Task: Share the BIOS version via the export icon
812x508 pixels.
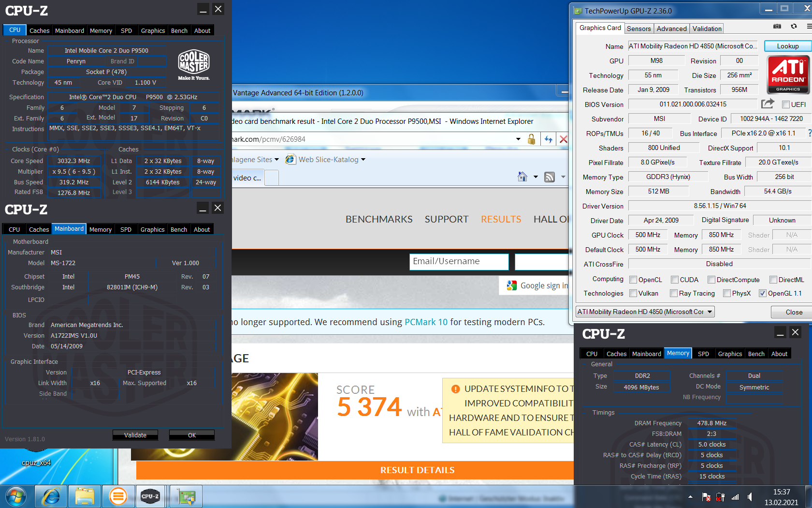Action: click(x=768, y=104)
